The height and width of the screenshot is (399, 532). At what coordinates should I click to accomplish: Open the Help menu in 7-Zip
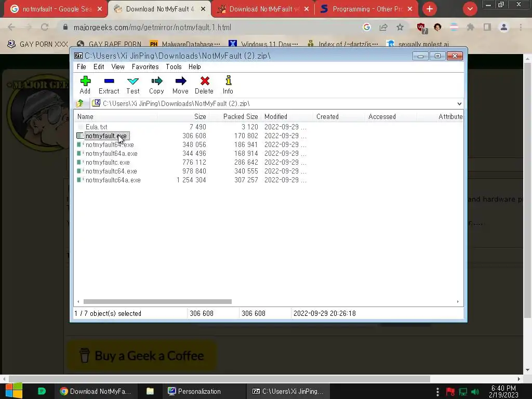(x=195, y=67)
